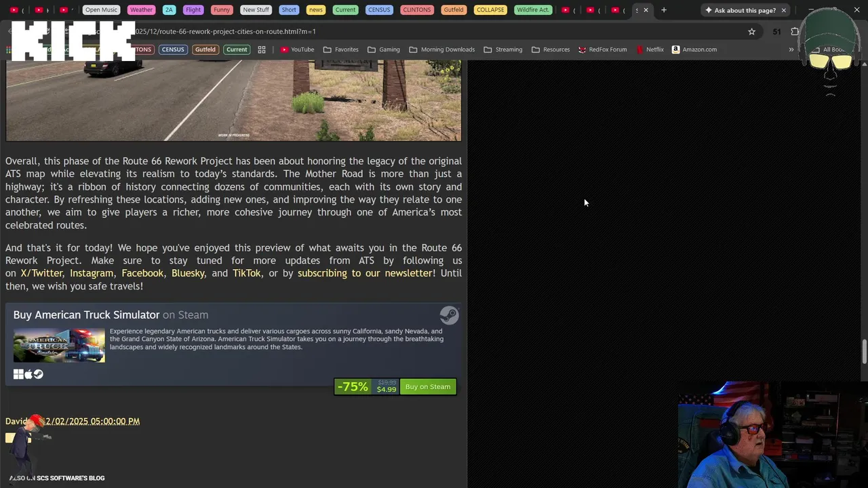Open a new browser tab

664,10
